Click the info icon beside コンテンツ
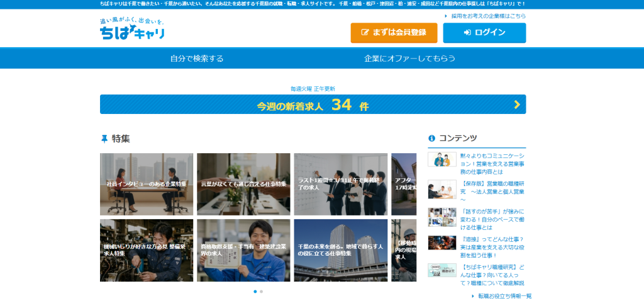 tap(431, 139)
